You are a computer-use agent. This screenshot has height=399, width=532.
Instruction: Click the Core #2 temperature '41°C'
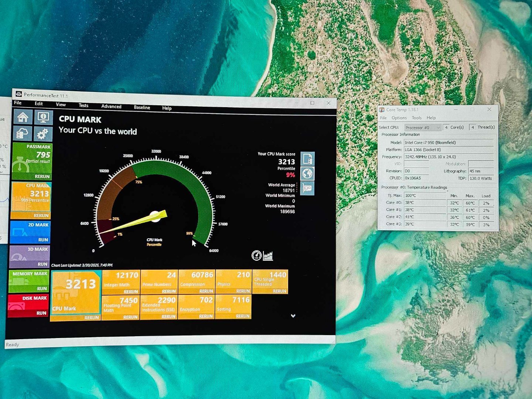(425, 217)
